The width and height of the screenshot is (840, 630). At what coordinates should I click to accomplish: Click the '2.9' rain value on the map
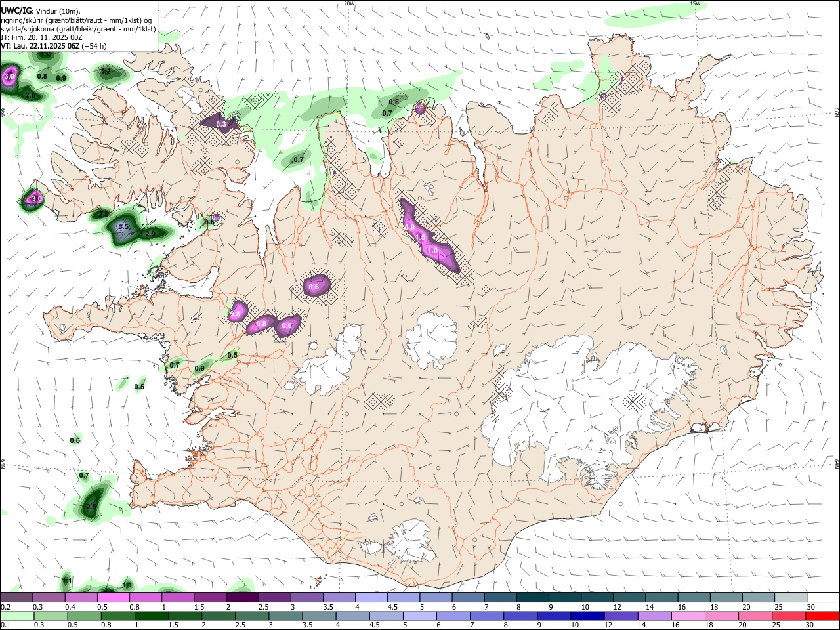click(x=150, y=234)
